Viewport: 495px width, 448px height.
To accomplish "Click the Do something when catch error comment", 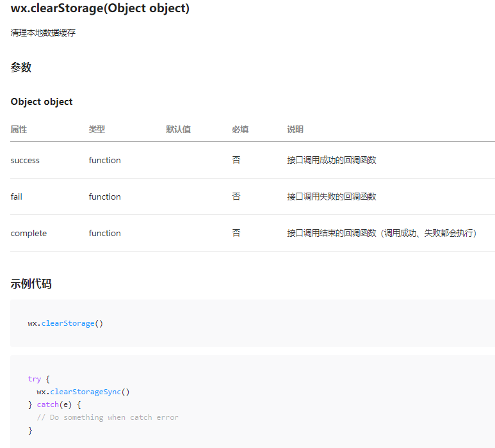I will [x=108, y=417].
